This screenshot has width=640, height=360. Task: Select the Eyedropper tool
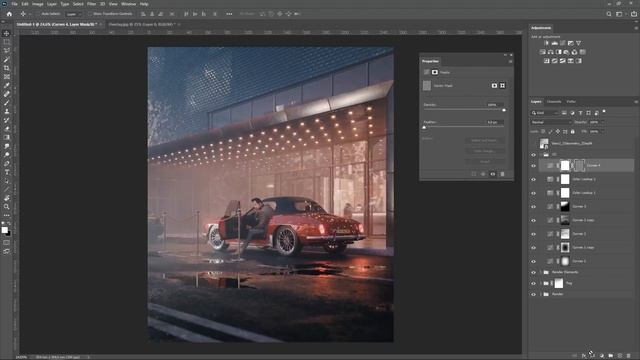click(x=7, y=85)
